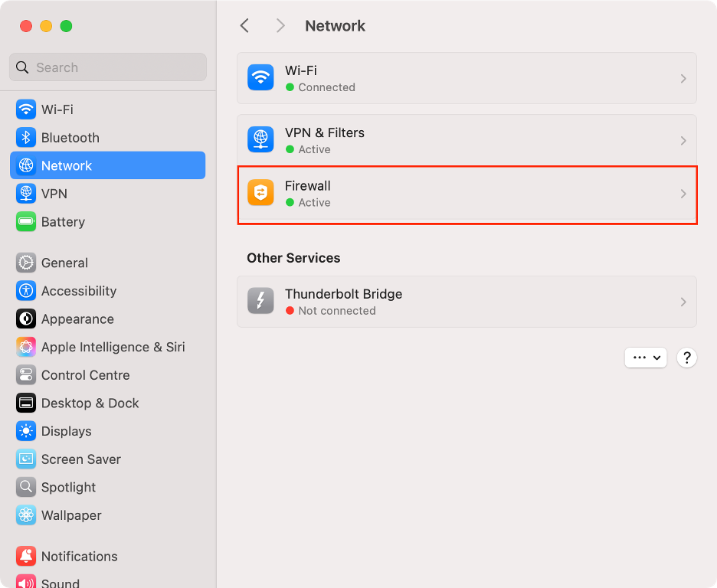
Task: Open Apple Intelligence & Siri settings
Action: 25,347
